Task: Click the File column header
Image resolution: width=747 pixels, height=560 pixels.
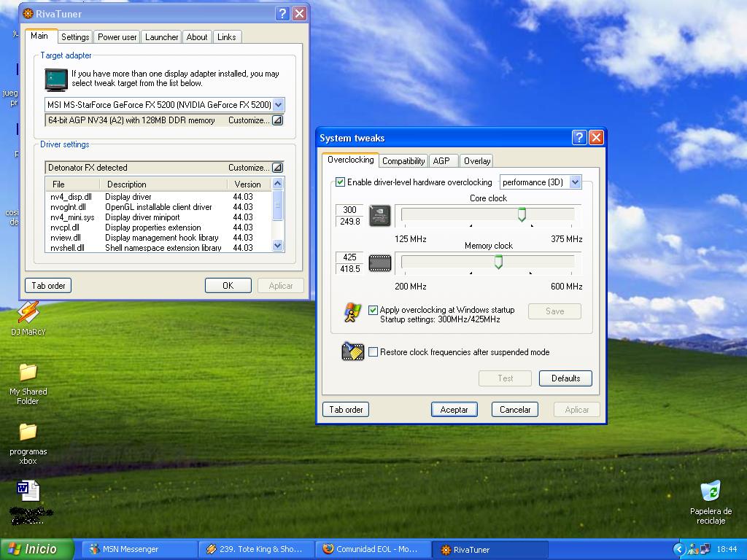Action: click(x=72, y=184)
